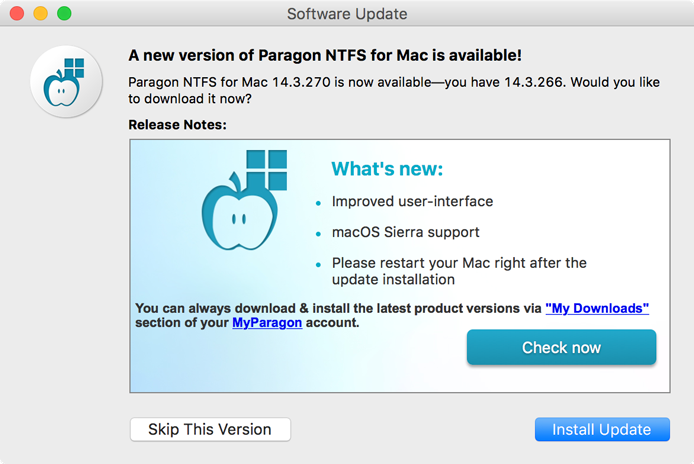This screenshot has width=694, height=464.
Task: Click the 'Release Notes:' label
Action: pos(178,125)
